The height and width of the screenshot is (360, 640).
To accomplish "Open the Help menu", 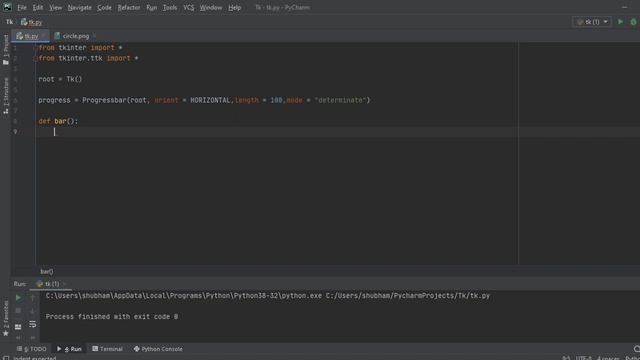I will pos(234,7).
